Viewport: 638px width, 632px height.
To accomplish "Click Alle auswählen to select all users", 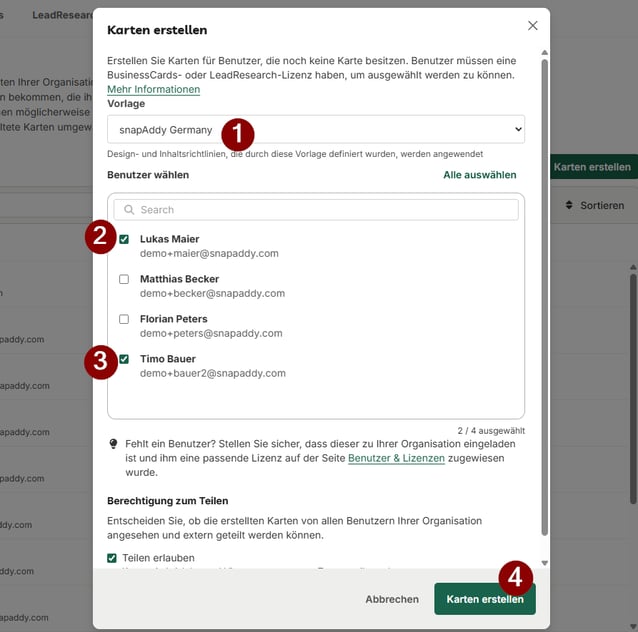I will [480, 175].
